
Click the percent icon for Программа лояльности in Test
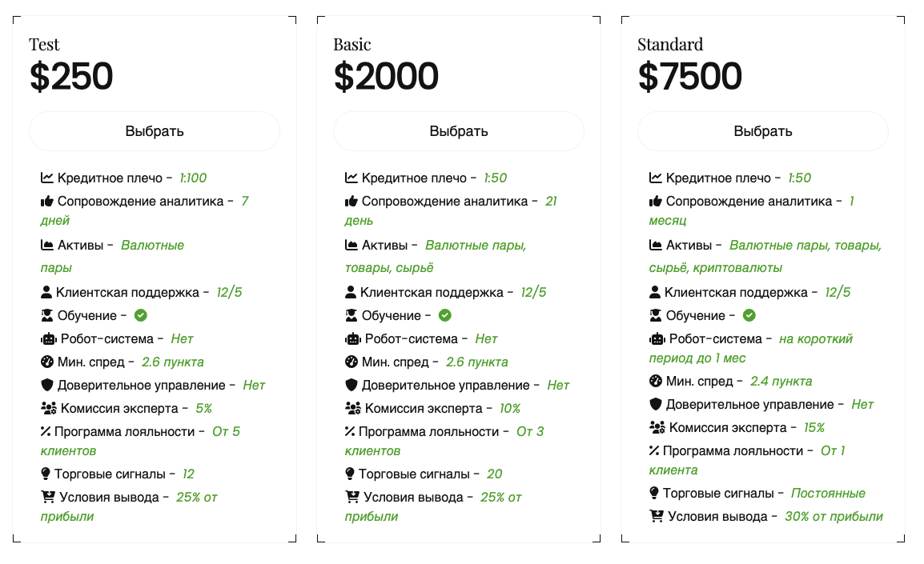coord(46,431)
